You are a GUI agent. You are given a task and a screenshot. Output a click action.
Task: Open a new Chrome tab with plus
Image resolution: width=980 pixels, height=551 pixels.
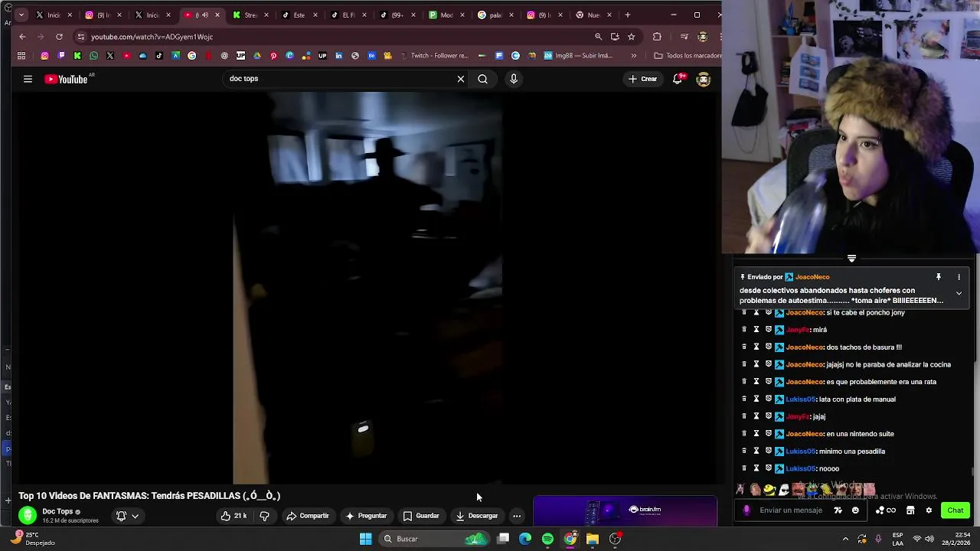tap(628, 15)
